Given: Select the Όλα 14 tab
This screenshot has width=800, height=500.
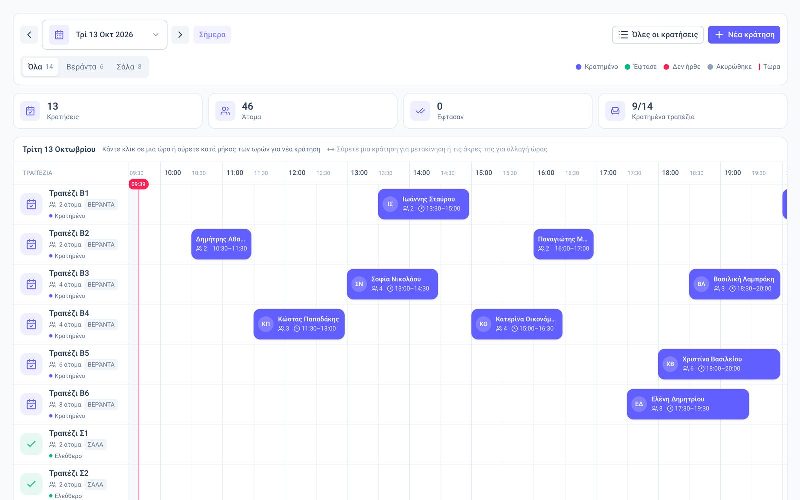Looking at the screenshot, I should tap(40, 67).
